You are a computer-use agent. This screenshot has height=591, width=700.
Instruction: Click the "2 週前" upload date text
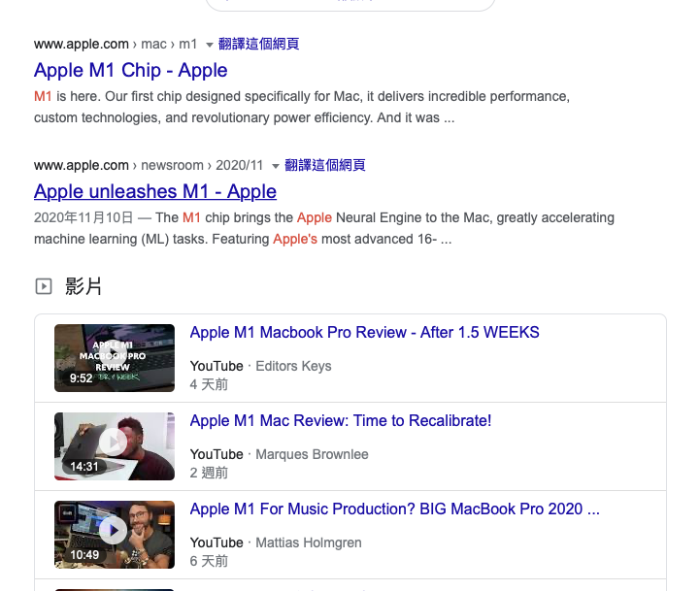click(209, 473)
